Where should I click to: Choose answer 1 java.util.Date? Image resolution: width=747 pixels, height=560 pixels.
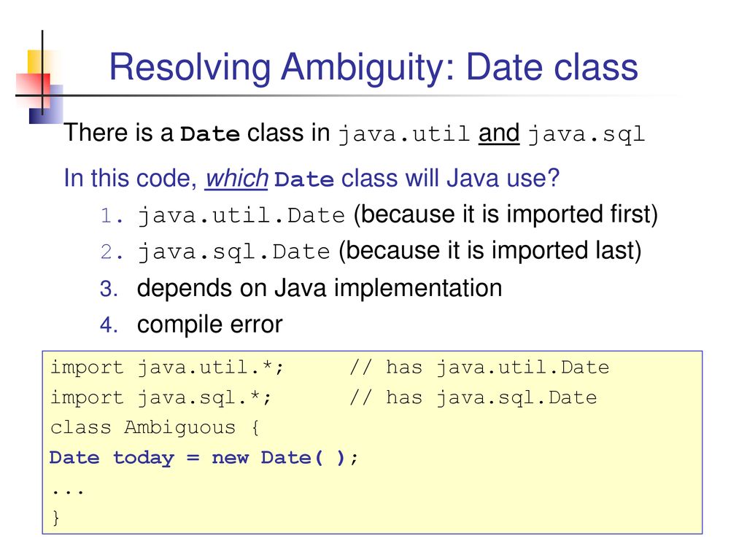pyautogui.click(x=379, y=215)
